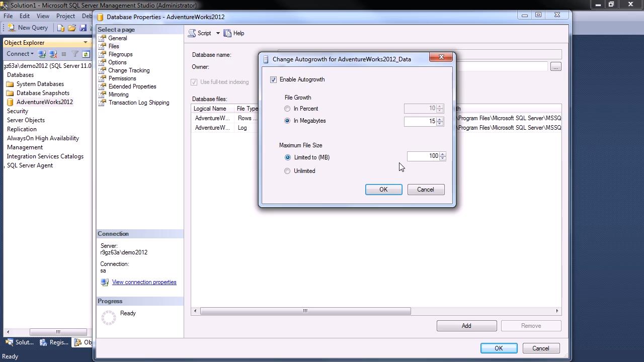Switch to the Registered Servers tab
Image resolution: width=644 pixels, height=362 pixels.
pos(54,342)
